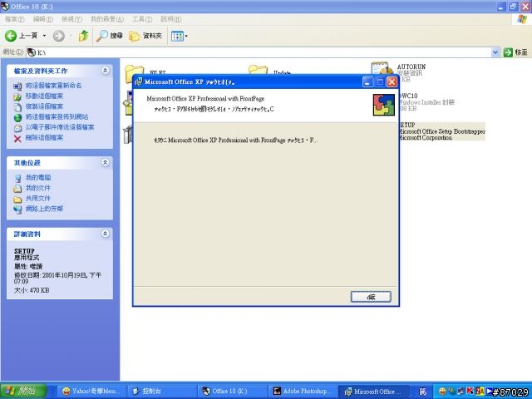This screenshot has height=399, width=532.
Task: Click delete this file link
Action: pyautogui.click(x=44, y=138)
